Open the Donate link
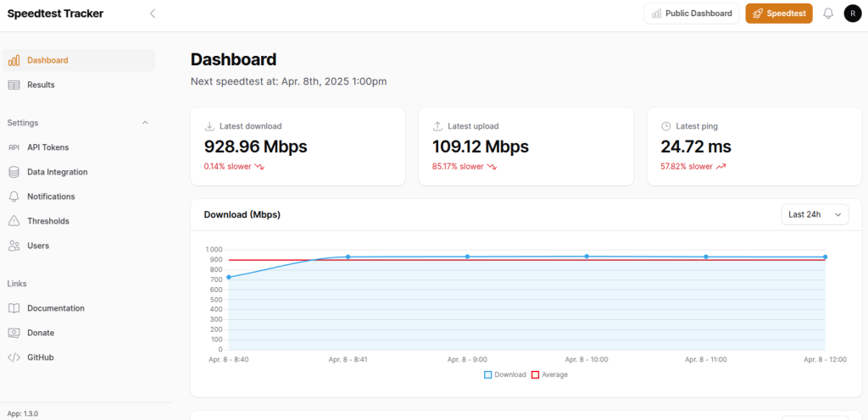 click(79, 333)
